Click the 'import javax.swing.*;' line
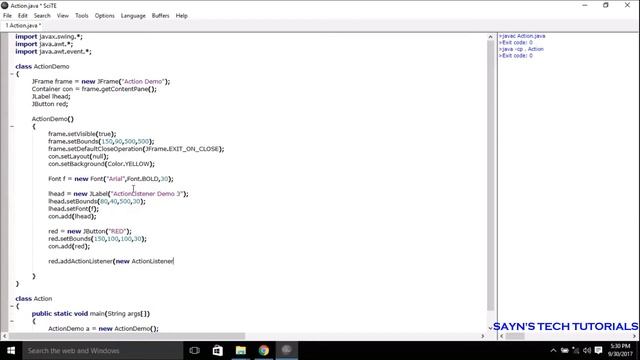This screenshot has height=360, width=640. (49, 37)
